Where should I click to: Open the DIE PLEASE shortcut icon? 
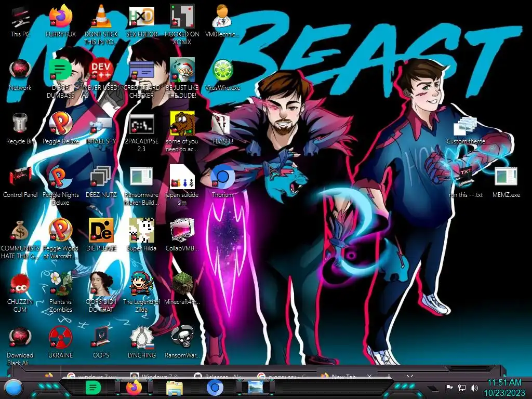(101, 235)
